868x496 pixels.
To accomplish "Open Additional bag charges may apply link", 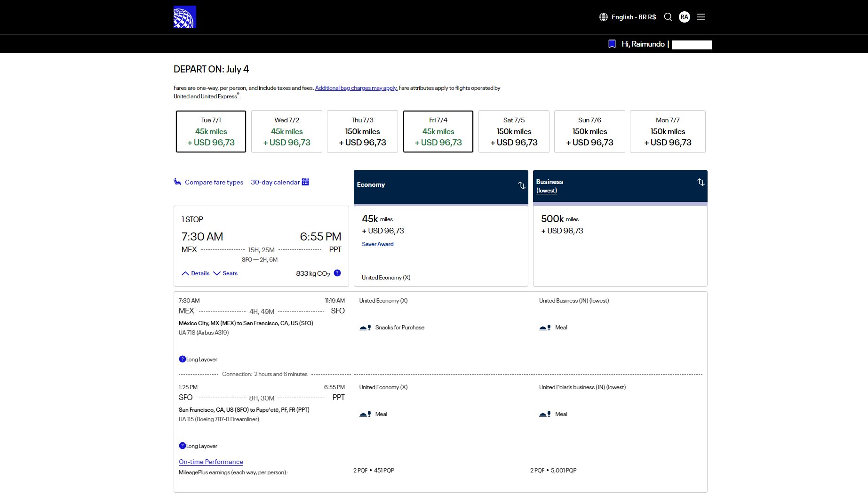I will tap(356, 88).
